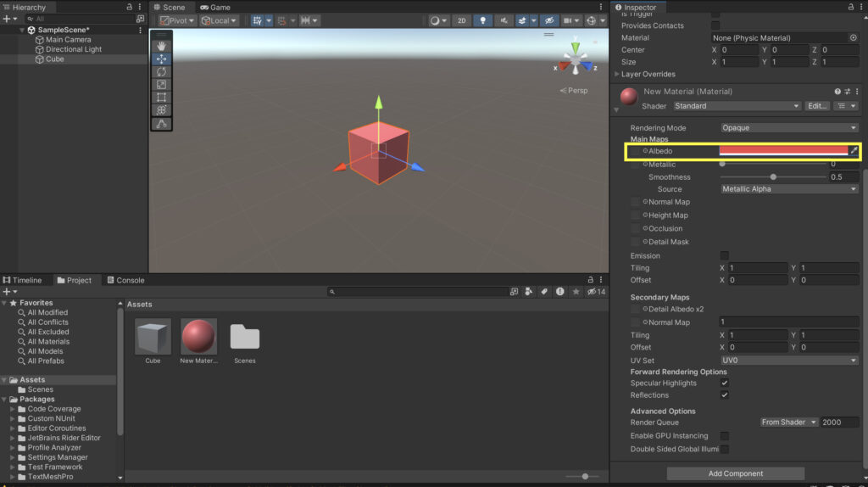Switch to the Console tab
The image size is (868, 487).
tap(125, 280)
